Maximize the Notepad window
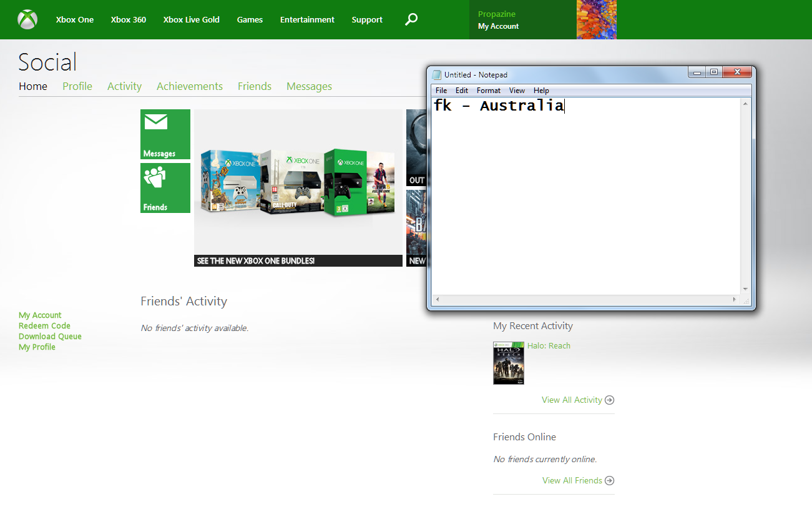812x514 pixels. pyautogui.click(x=714, y=72)
